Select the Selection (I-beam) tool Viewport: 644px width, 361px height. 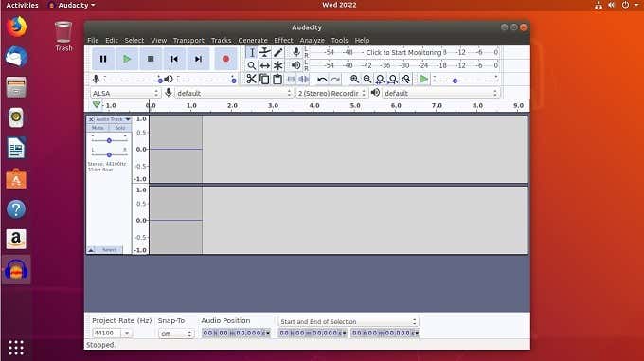252,52
